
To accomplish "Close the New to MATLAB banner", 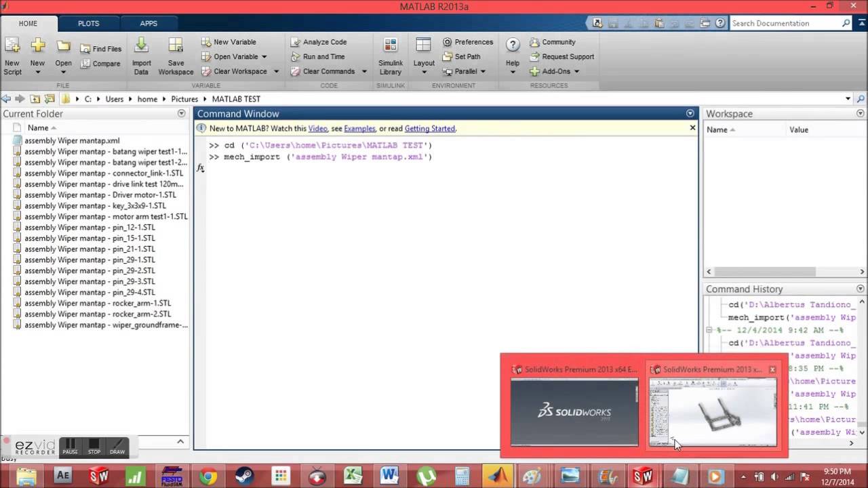I will point(692,127).
